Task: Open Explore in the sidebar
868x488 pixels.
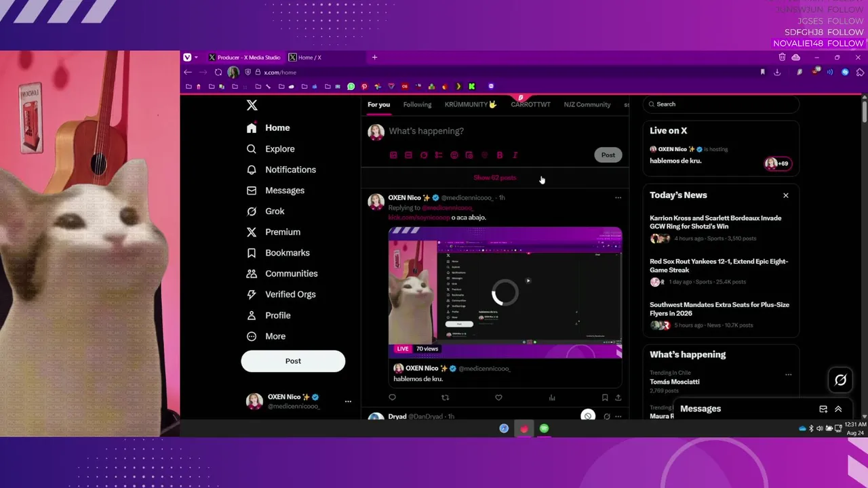Action: pos(271,148)
